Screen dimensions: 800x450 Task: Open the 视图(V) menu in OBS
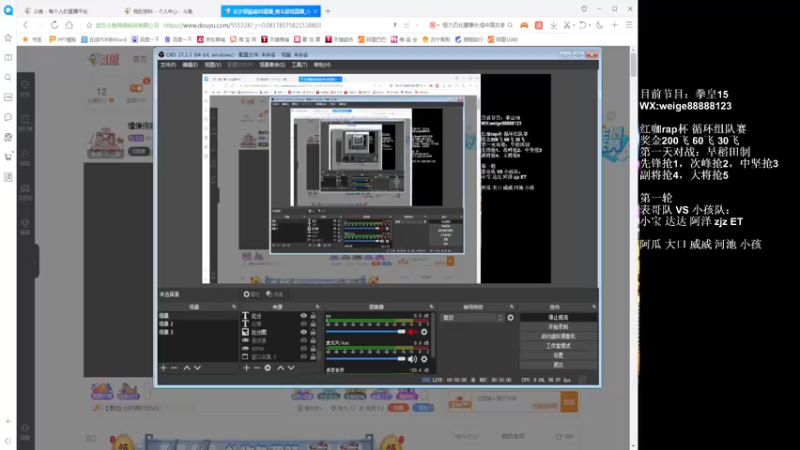[x=213, y=65]
